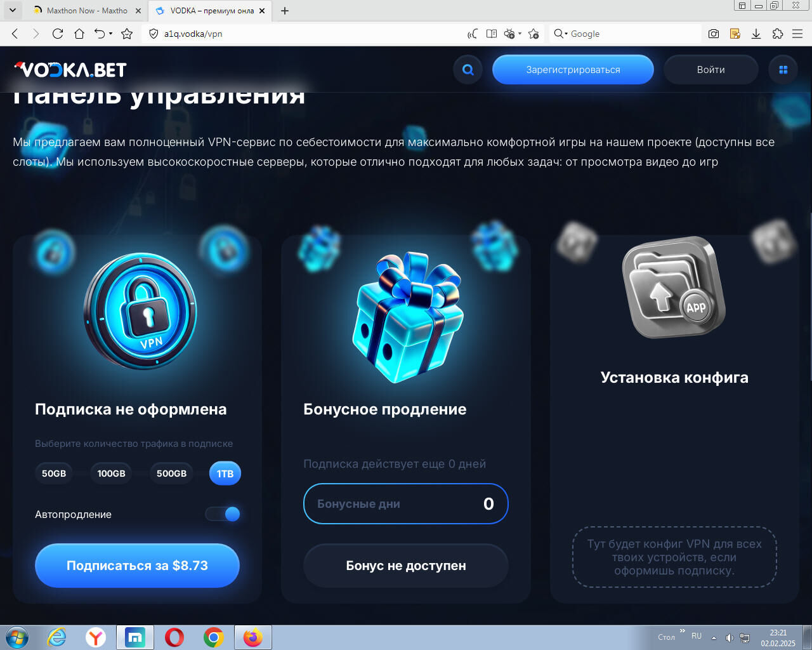Screen dimensions: 812x650
Task: Open the extensions puzzle icon
Action: (778, 34)
